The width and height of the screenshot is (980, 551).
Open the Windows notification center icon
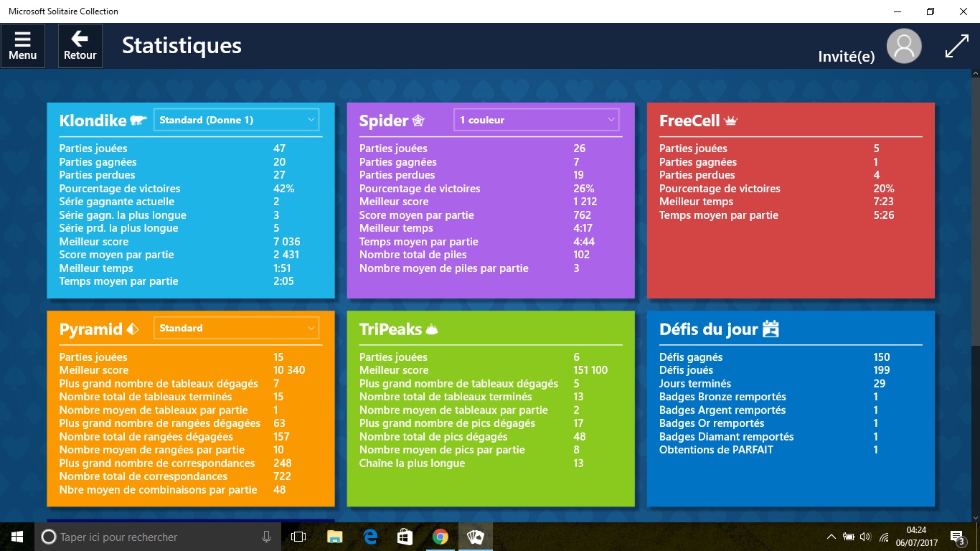click(957, 537)
